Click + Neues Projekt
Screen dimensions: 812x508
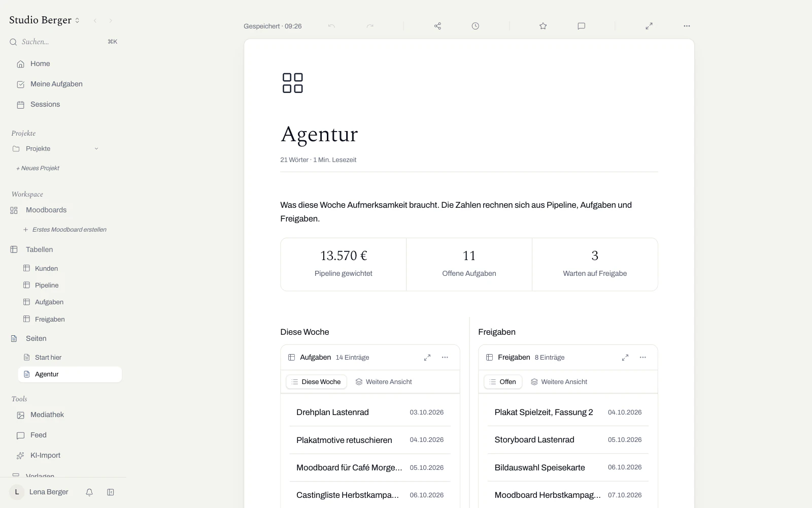38,168
